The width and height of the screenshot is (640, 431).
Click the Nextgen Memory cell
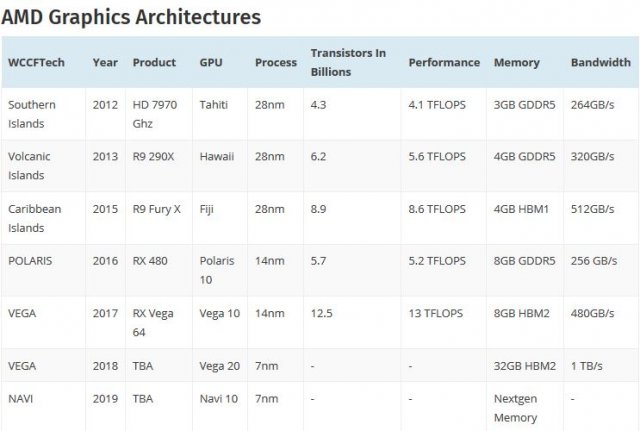pyautogui.click(x=518, y=405)
